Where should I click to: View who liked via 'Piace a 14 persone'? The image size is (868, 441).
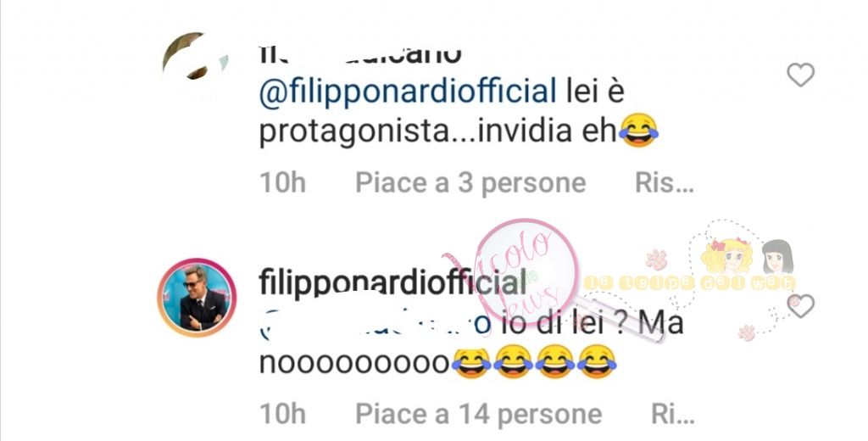[478, 414]
